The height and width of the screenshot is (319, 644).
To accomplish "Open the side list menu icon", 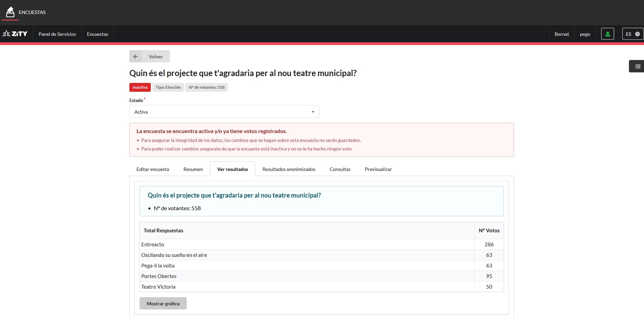I will pos(637,67).
